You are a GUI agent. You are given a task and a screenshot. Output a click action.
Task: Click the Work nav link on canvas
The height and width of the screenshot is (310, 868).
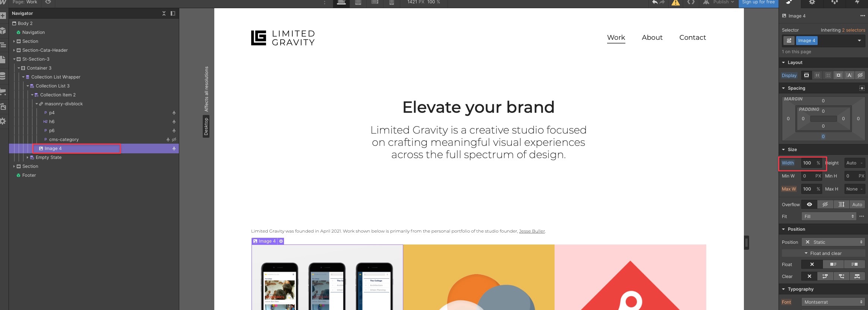(616, 38)
